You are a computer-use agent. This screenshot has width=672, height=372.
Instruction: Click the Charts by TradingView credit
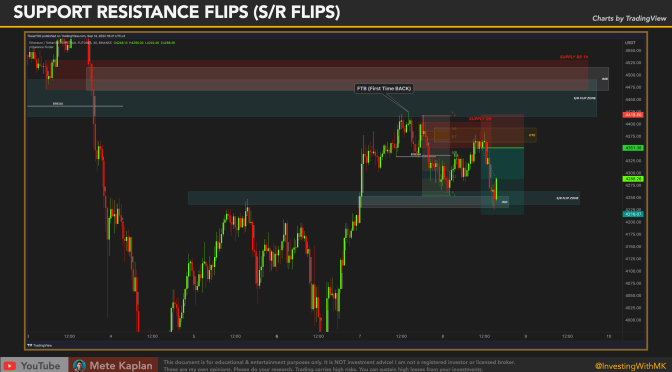click(x=629, y=18)
